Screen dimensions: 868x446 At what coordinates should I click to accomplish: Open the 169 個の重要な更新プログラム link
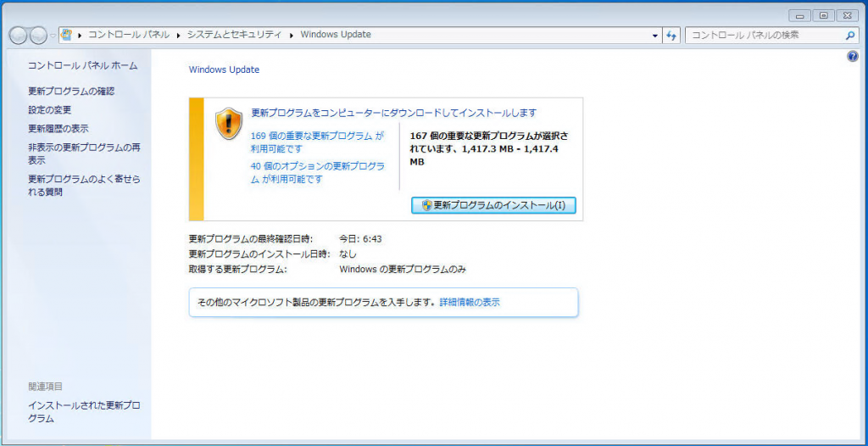317,142
